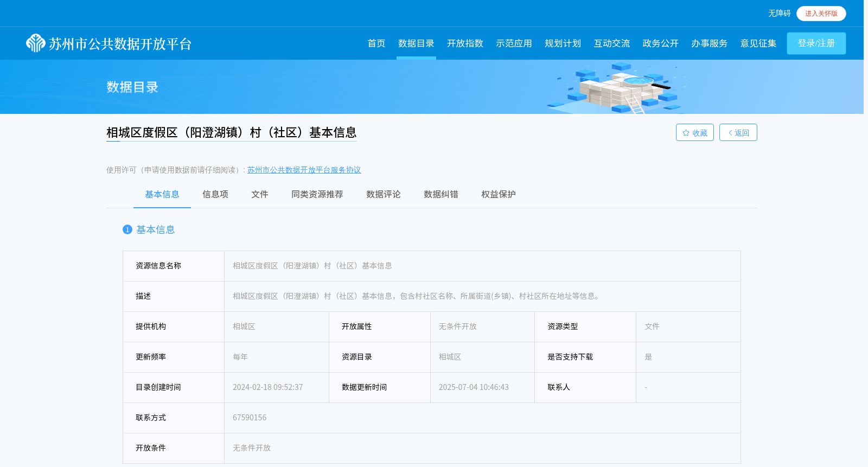Viewport: 868px width, 467px height.
Task: Click the dataset title 相城区度假区 heading
Action: [x=232, y=132]
